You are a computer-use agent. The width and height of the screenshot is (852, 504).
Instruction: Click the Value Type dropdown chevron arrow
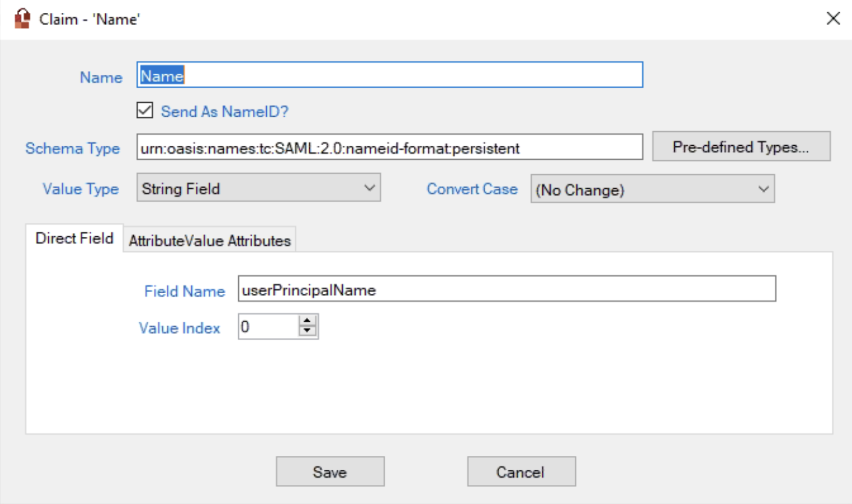(371, 188)
